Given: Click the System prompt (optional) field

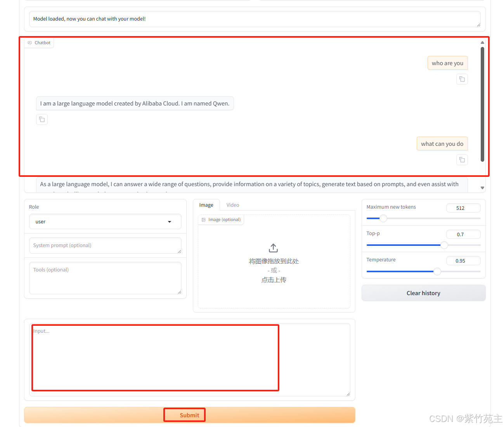Looking at the screenshot, I should (x=105, y=245).
